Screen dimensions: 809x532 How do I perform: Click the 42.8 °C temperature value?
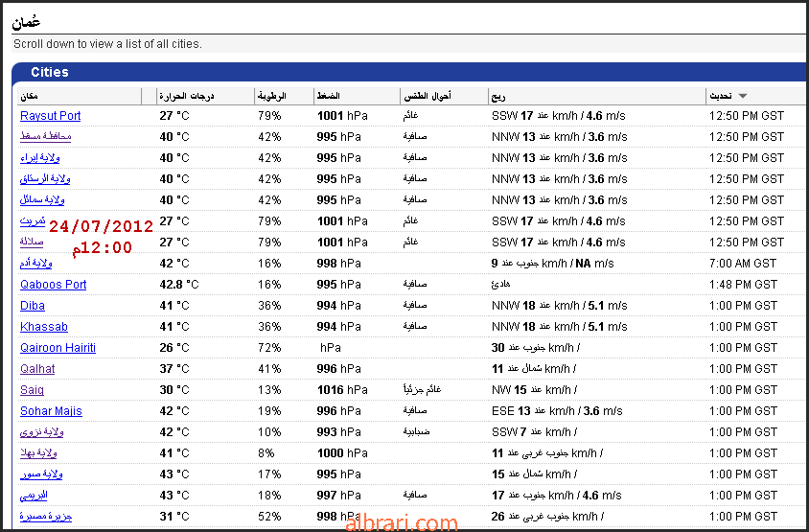point(179,285)
